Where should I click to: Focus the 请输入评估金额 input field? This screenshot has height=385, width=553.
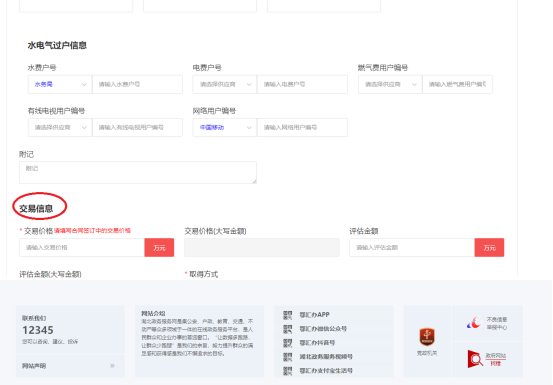pos(412,248)
